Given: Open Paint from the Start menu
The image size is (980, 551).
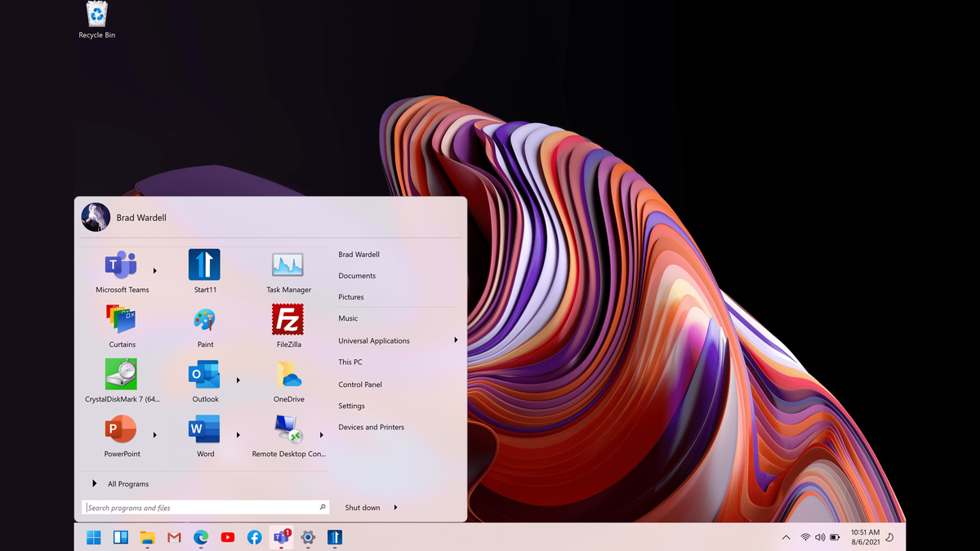Looking at the screenshot, I should (205, 326).
